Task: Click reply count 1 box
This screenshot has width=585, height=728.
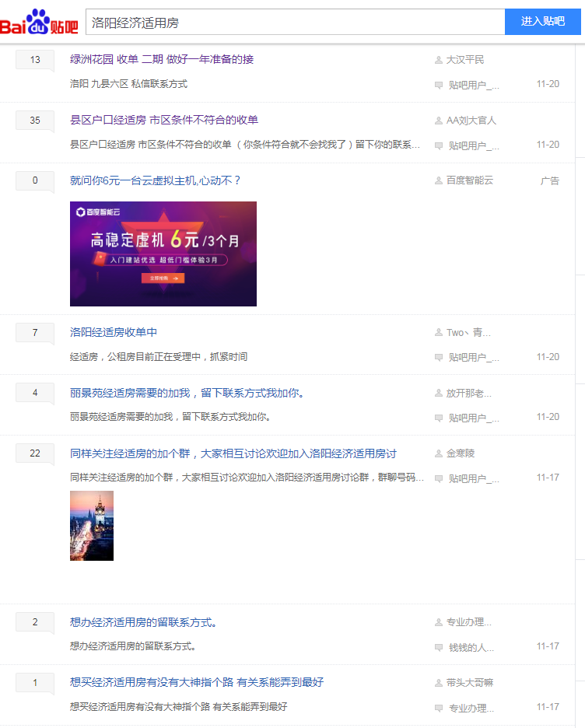Action: tap(35, 683)
